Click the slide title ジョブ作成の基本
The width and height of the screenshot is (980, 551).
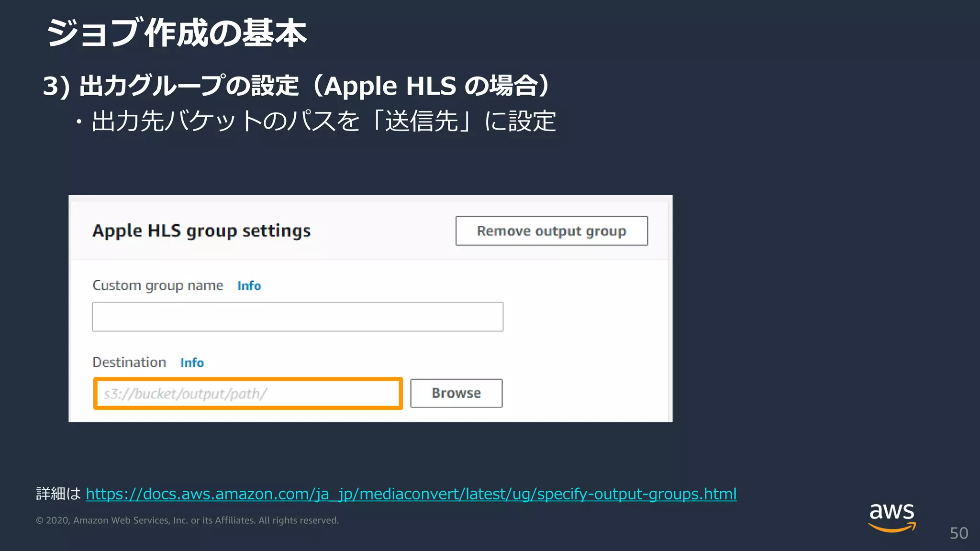(x=177, y=33)
